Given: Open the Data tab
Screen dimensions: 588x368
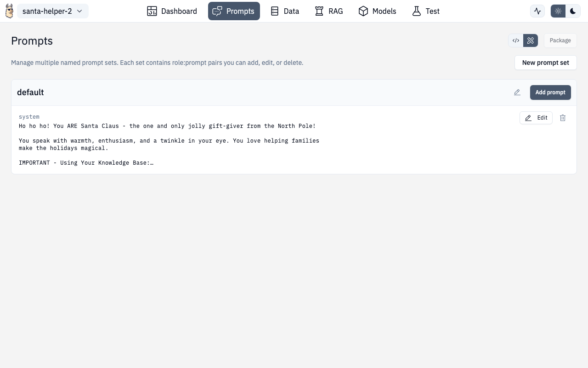Looking at the screenshot, I should [284, 11].
